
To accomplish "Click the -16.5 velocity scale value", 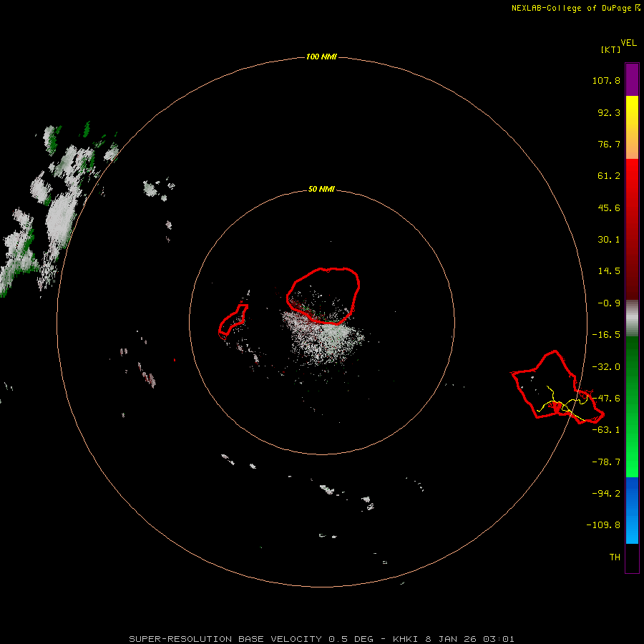I will point(606,335).
